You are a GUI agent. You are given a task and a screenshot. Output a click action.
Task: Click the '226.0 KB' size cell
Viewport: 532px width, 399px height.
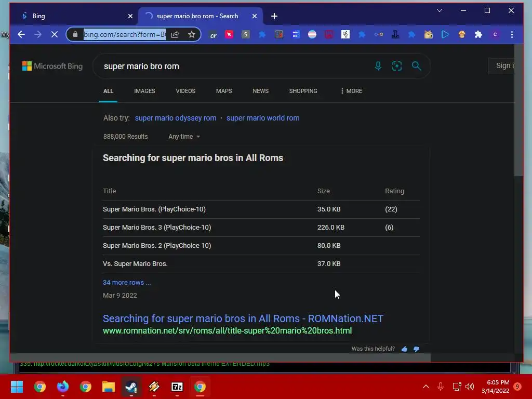click(331, 228)
